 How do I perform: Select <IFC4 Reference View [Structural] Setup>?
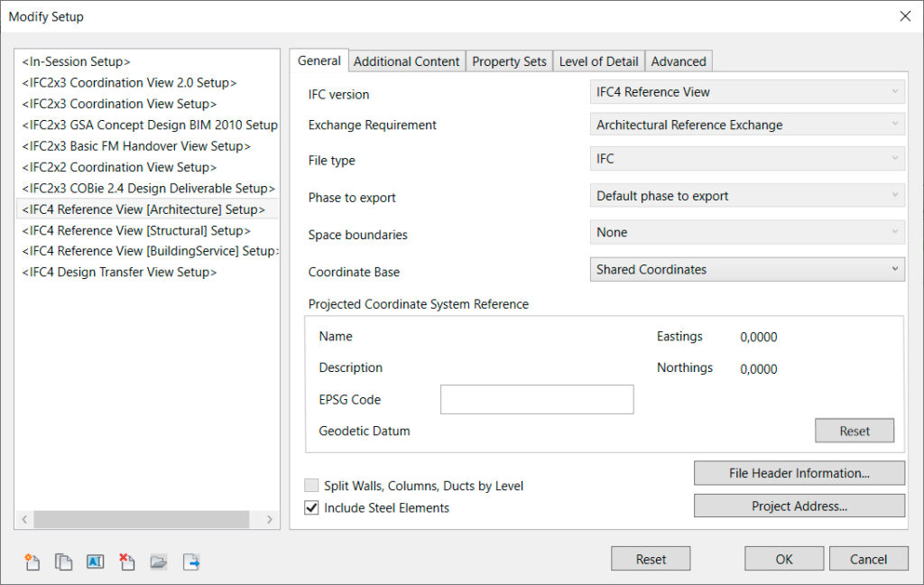click(147, 230)
